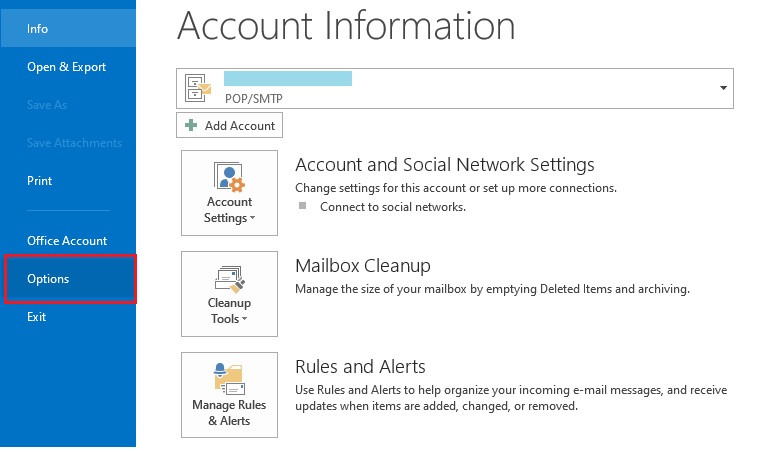
Task: Open the Info menu item
Action: tap(68, 29)
